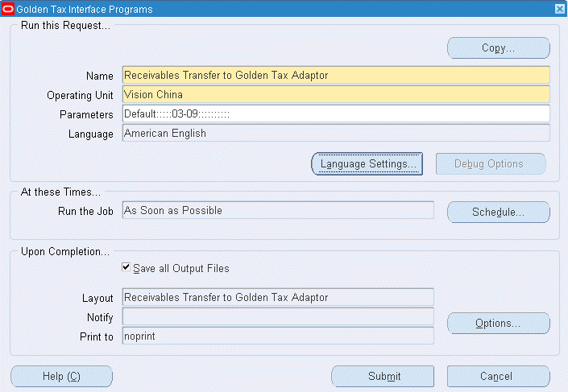The height and width of the screenshot is (392, 568).
Task: Click the Layout field
Action: point(278,297)
